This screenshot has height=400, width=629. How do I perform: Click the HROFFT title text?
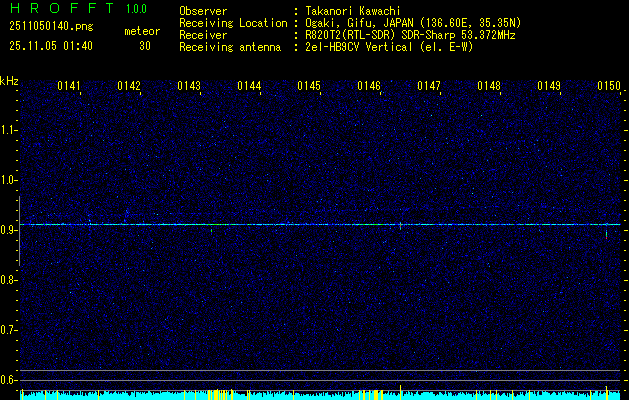(62, 8)
